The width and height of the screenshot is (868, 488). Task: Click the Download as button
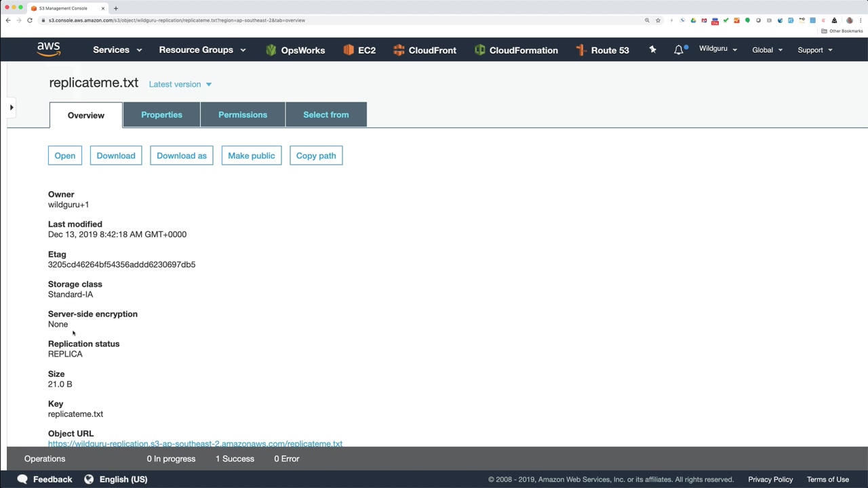[182, 156]
